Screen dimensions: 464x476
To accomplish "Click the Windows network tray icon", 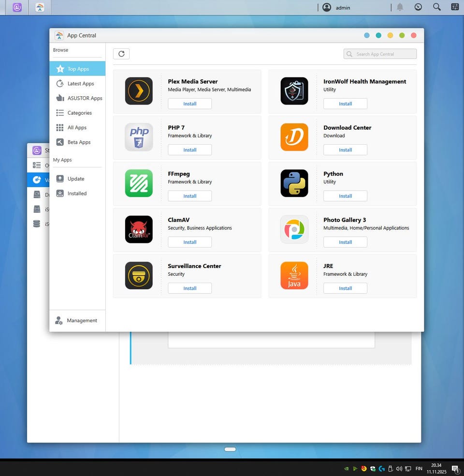I will 408,469.
